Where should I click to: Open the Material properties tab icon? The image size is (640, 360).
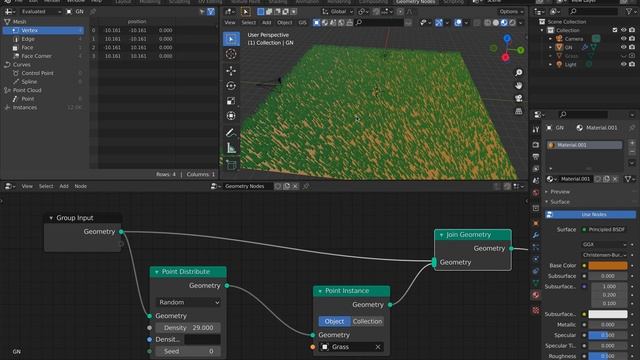(x=536, y=295)
